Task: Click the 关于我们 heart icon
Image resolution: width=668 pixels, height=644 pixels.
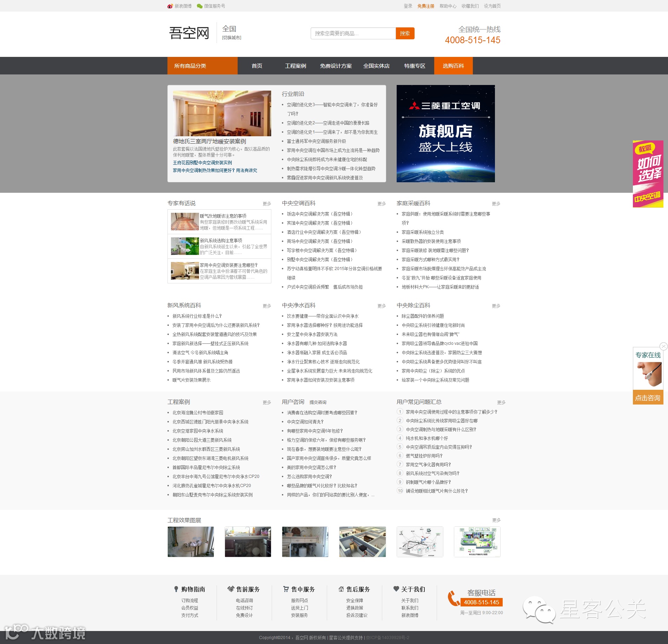Action: tap(396, 589)
